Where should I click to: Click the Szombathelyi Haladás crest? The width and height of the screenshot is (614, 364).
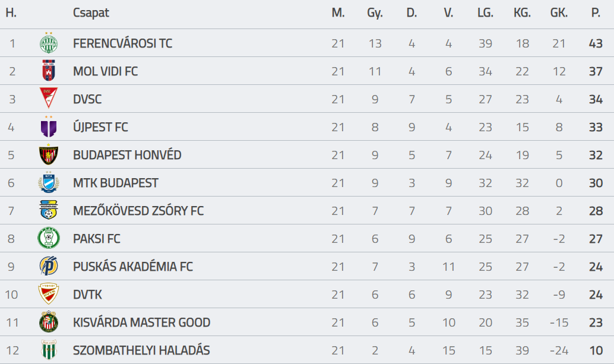click(x=49, y=350)
